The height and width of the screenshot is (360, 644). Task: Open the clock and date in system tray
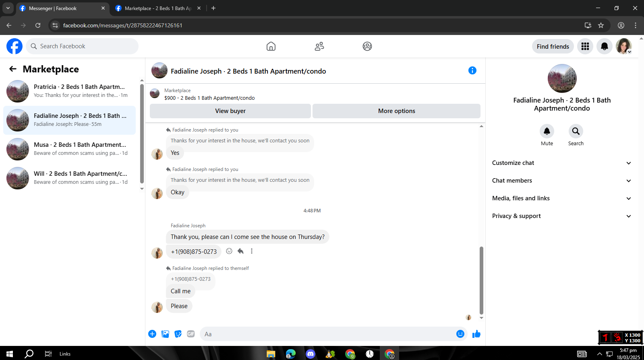click(x=628, y=354)
